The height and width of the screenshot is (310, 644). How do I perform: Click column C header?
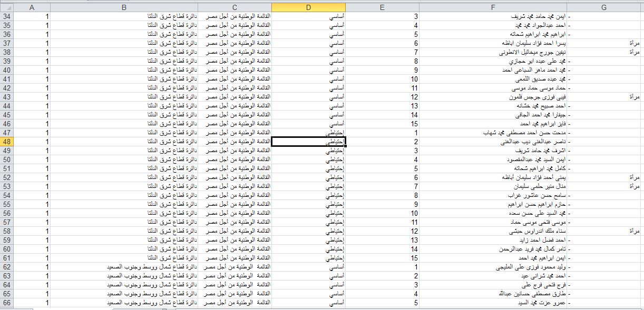(235, 7)
